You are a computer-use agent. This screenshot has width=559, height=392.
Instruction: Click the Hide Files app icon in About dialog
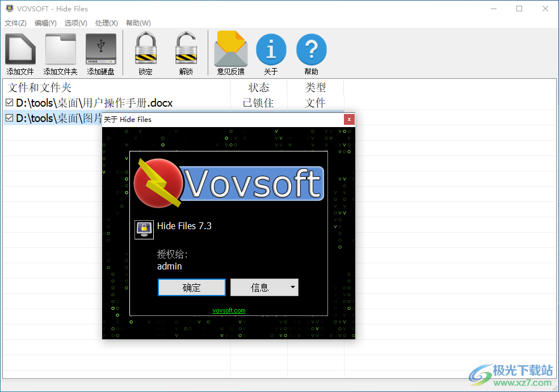coord(144,230)
